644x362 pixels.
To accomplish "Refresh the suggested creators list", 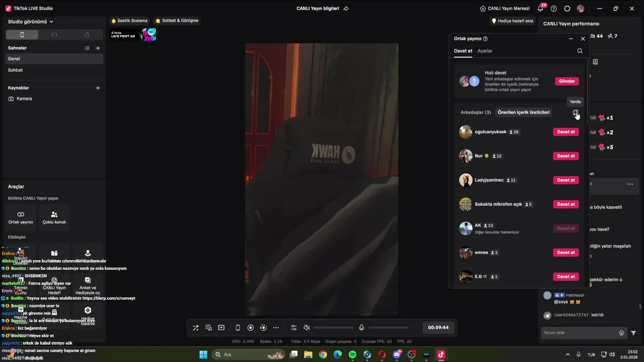I will (x=576, y=113).
